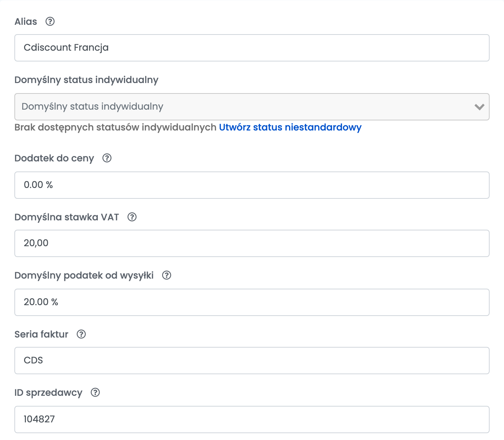
Task: Select the Domyślna stawka VAT label
Action: (x=67, y=217)
